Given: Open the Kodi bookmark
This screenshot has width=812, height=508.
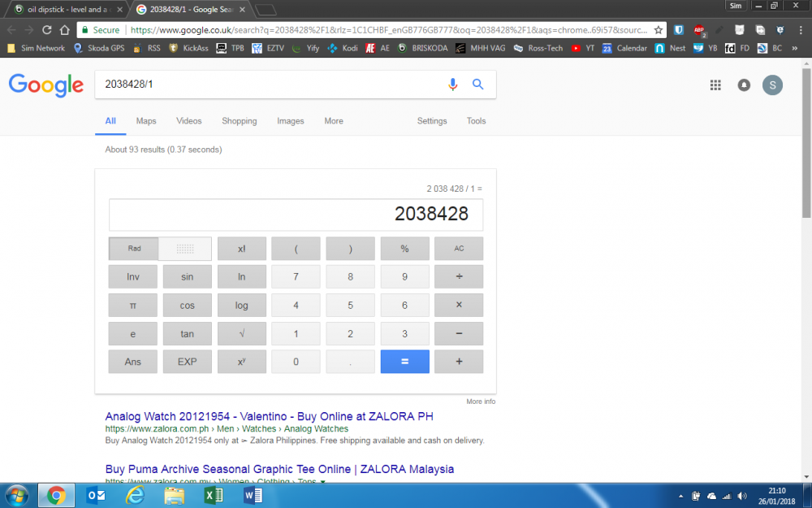Looking at the screenshot, I should point(343,48).
